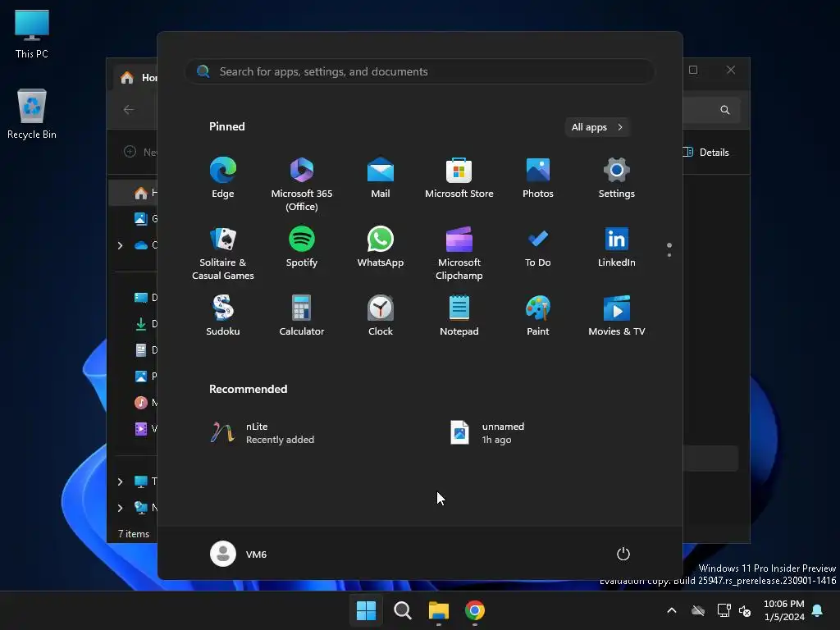Select the Recycle Bin desktop icon

tap(32, 114)
